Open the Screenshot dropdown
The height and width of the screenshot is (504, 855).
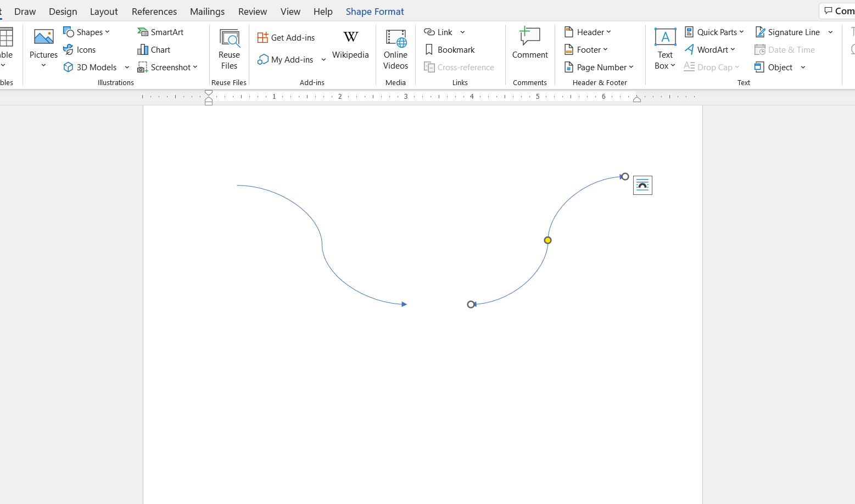pyautogui.click(x=167, y=67)
